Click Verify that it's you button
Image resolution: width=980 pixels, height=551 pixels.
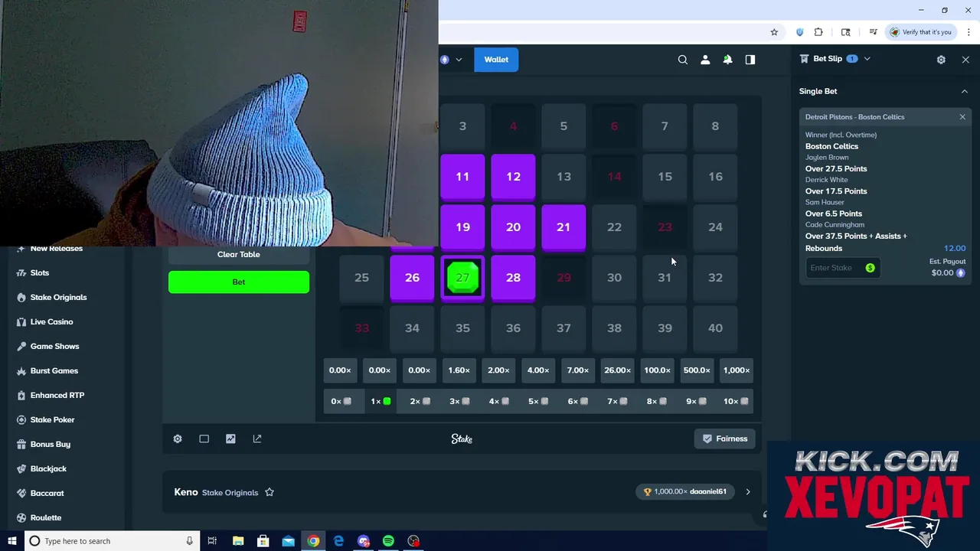920,32
